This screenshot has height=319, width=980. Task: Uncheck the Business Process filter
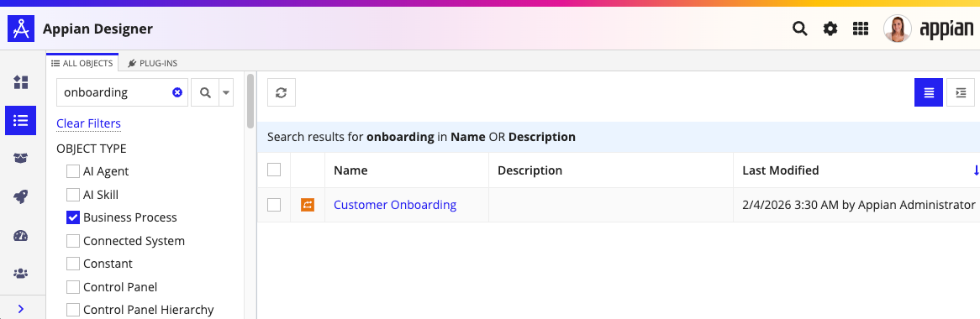click(x=73, y=217)
